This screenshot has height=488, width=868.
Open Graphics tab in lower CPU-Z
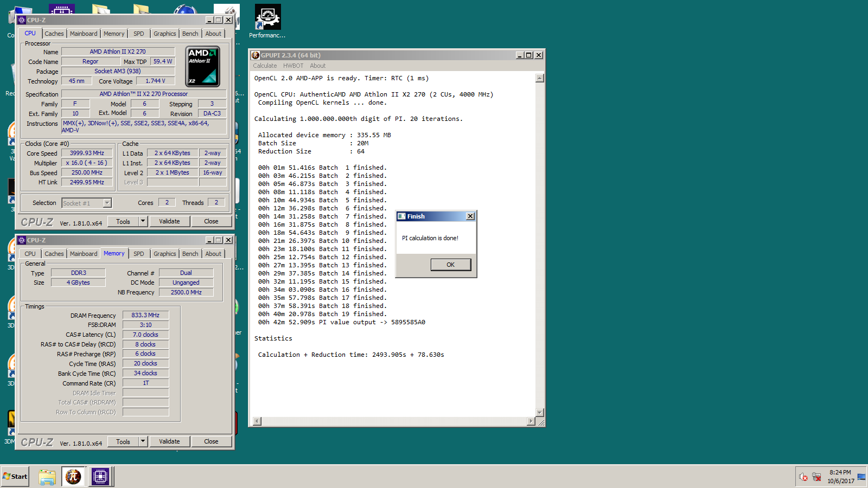[x=165, y=254]
